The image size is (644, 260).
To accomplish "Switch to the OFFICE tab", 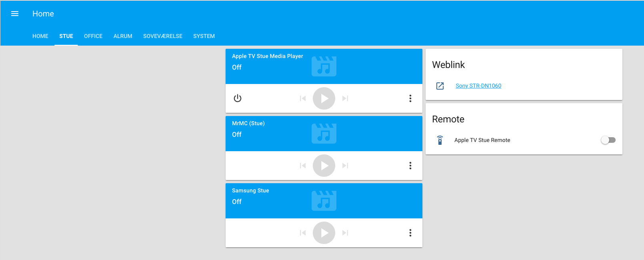I will (93, 36).
